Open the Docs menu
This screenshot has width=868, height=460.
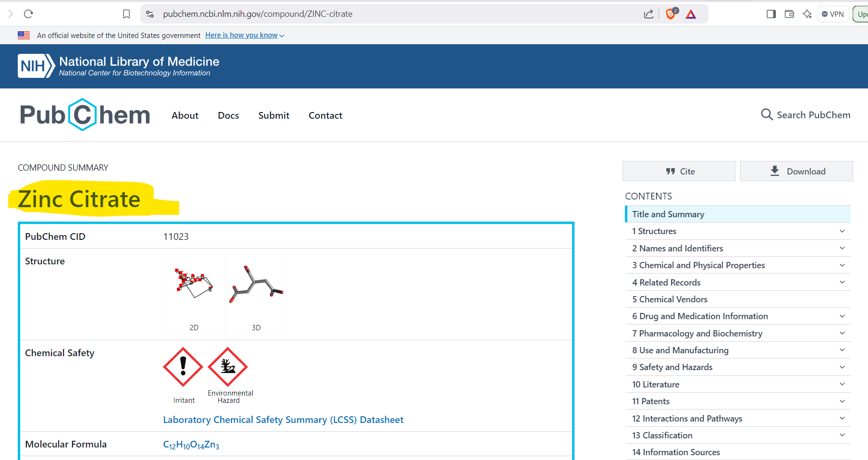click(x=228, y=115)
